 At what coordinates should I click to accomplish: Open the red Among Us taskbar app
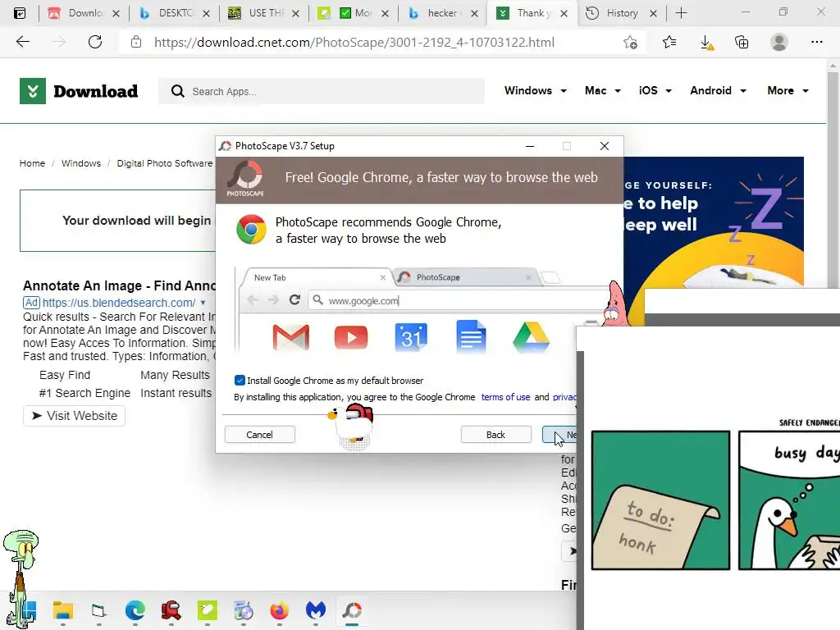tap(171, 610)
